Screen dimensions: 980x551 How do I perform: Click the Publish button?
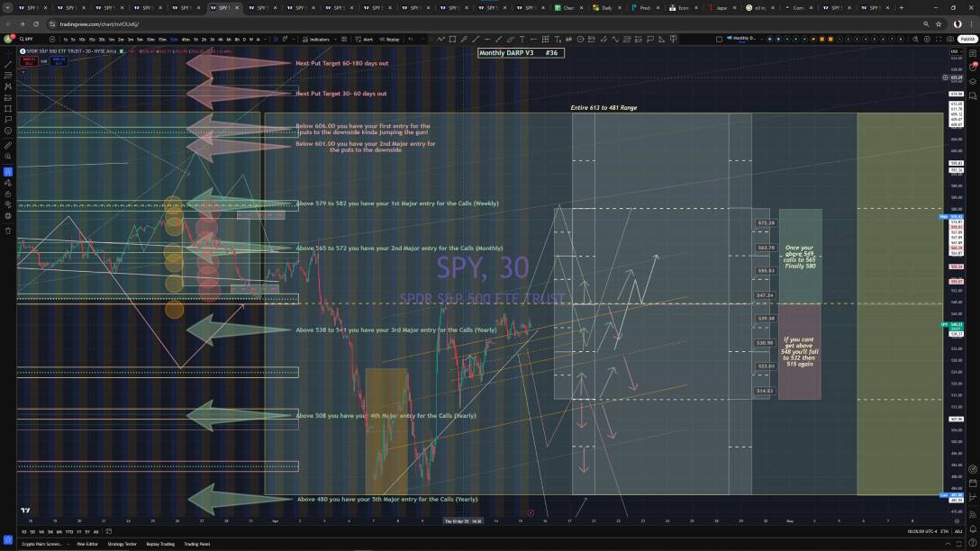(x=967, y=39)
